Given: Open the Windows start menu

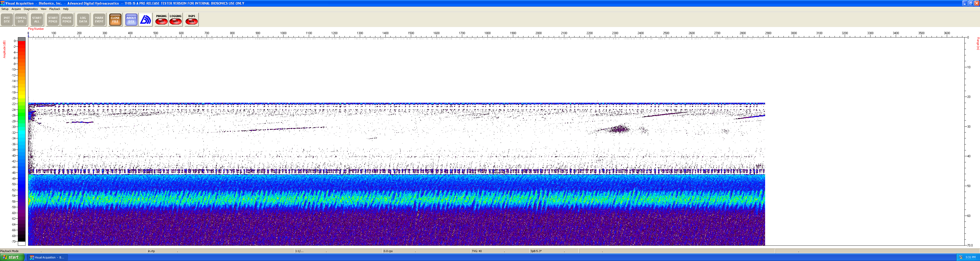Looking at the screenshot, I should (12, 258).
